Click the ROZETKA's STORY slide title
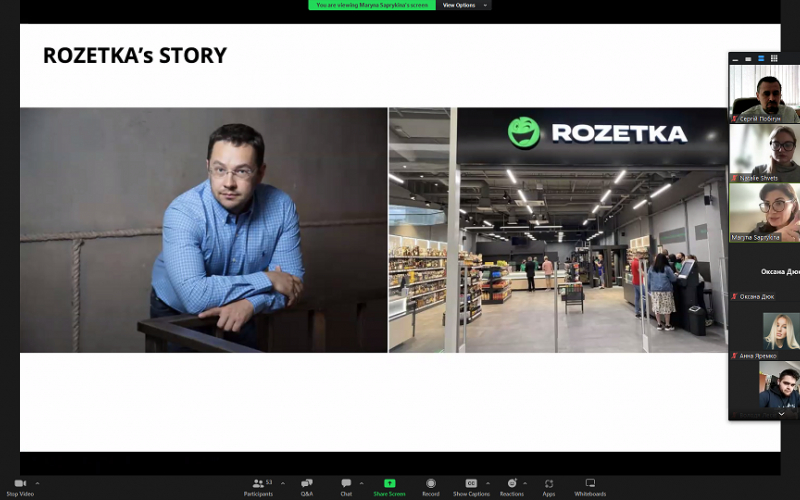This screenshot has height=500, width=800. 135,56
